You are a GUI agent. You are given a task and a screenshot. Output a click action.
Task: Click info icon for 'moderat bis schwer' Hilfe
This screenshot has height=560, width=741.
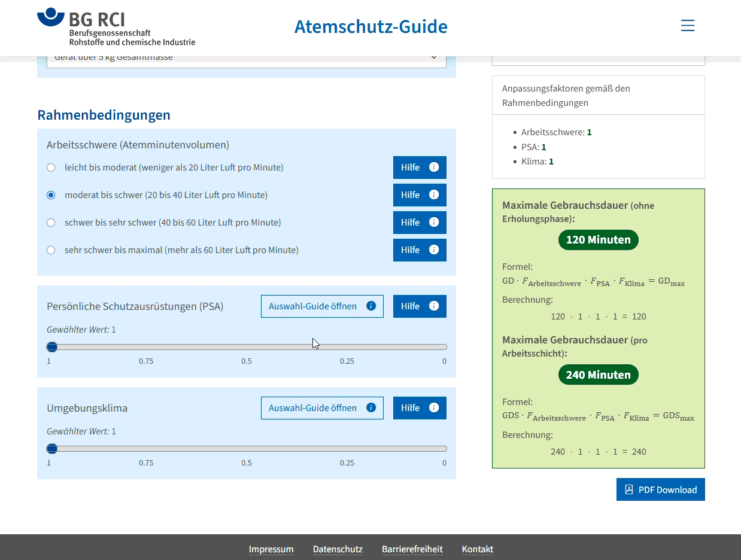point(434,195)
